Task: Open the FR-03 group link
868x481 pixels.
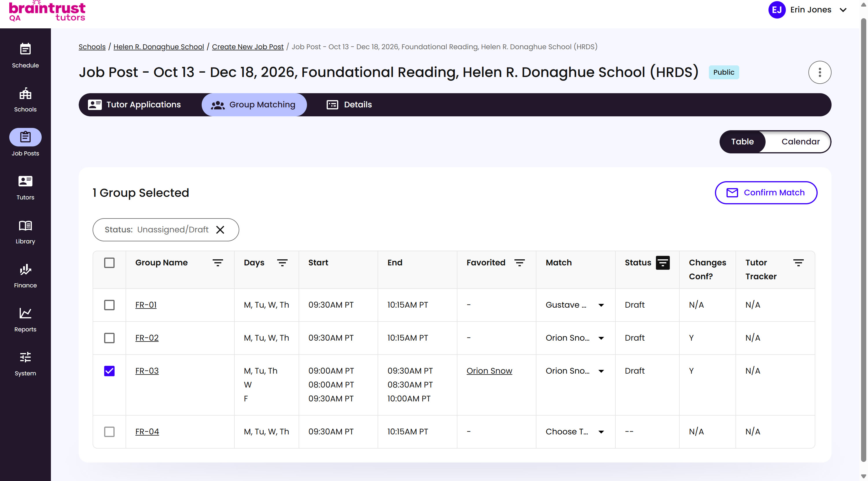Action: pos(147,371)
